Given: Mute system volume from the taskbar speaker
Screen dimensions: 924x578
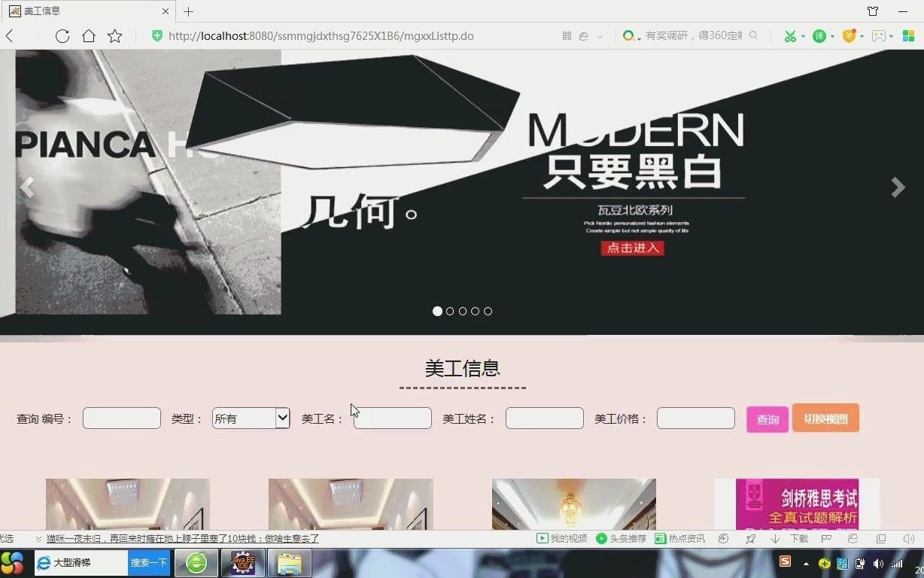Looking at the screenshot, I should (x=878, y=563).
